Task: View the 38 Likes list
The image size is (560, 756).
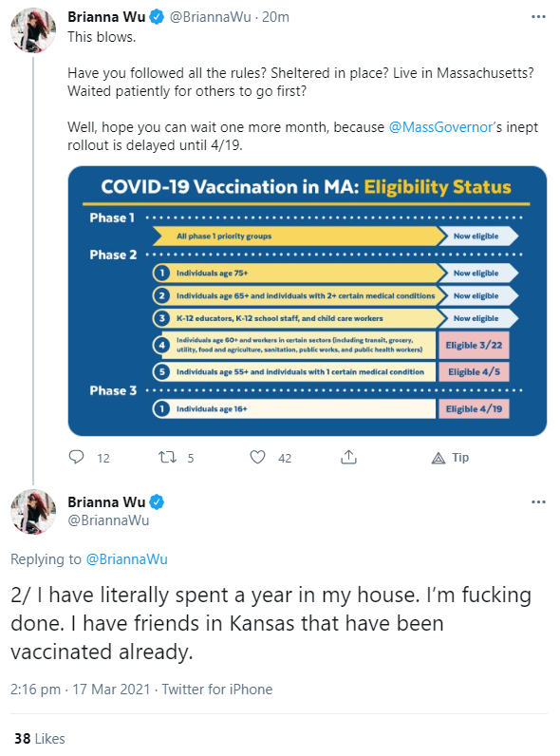Action: 40,739
